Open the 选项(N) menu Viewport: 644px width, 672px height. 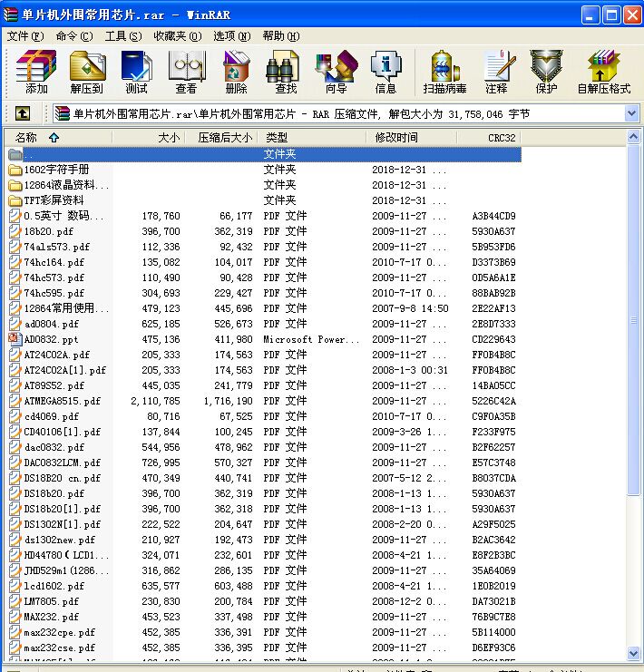coord(232,36)
